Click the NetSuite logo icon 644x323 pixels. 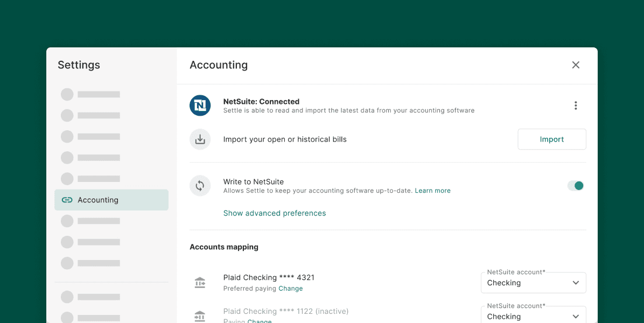pos(200,106)
